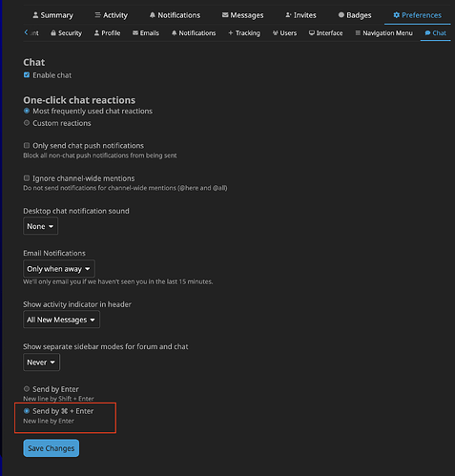
Task: Click the add-user icon beside Invites
Action: coord(288,15)
